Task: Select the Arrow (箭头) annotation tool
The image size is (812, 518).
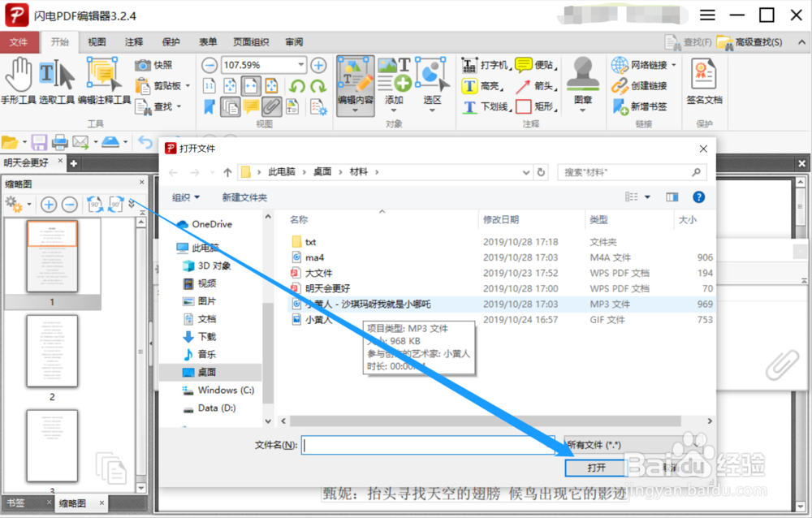Action: (x=537, y=86)
